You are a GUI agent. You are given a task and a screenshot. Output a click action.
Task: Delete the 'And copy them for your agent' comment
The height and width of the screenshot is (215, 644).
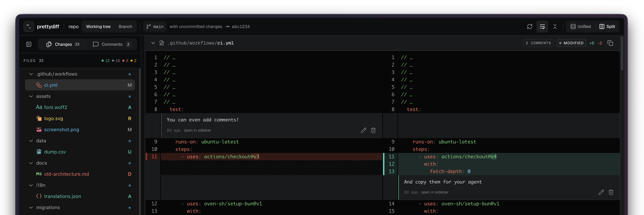pos(611,192)
